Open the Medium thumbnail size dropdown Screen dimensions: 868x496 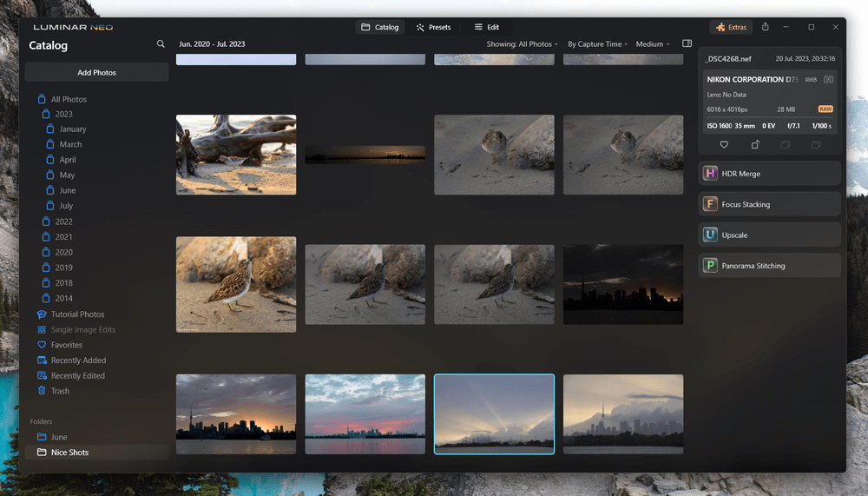pos(652,44)
